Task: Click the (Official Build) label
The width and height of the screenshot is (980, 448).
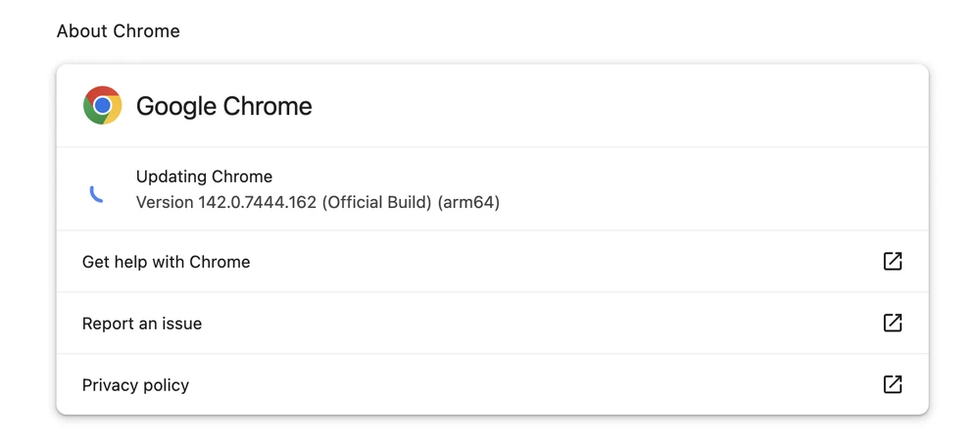Action: [x=376, y=203]
